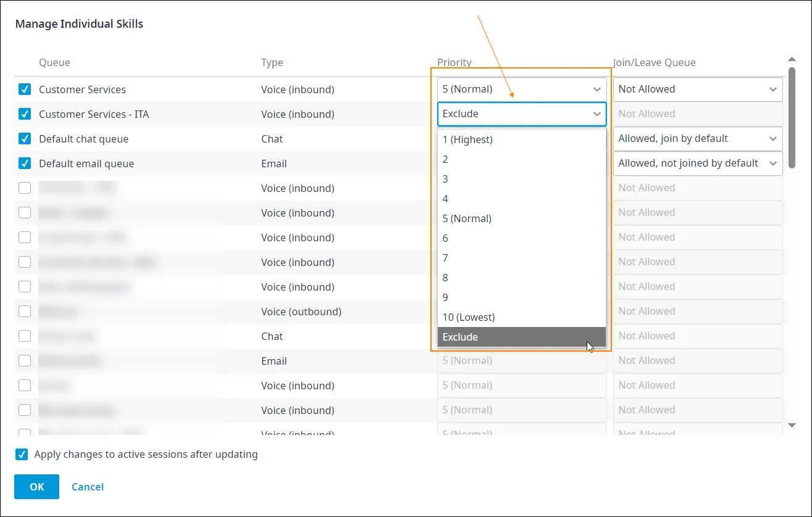Click the 'Default chat queue' name
The image size is (812, 517).
(x=84, y=139)
